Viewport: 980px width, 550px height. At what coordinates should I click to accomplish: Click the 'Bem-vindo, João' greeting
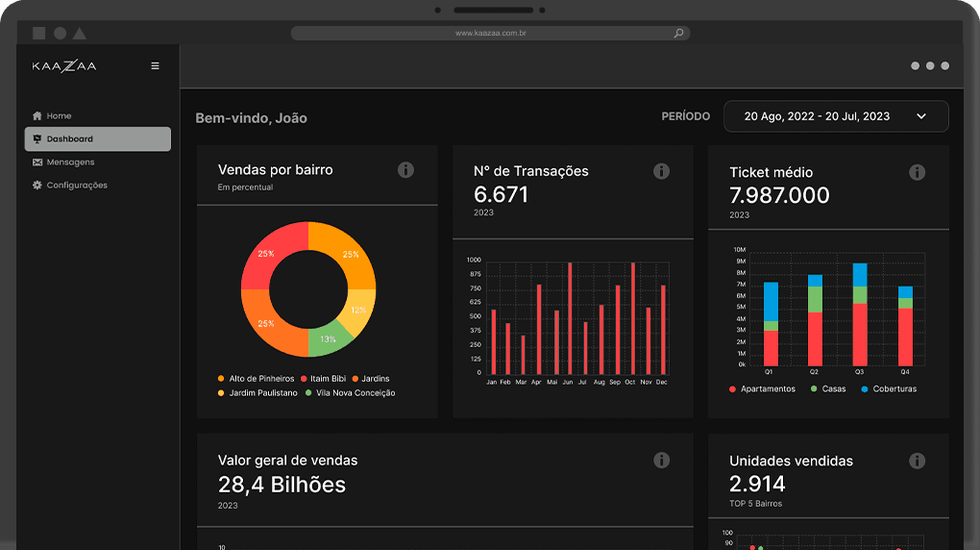(x=252, y=118)
